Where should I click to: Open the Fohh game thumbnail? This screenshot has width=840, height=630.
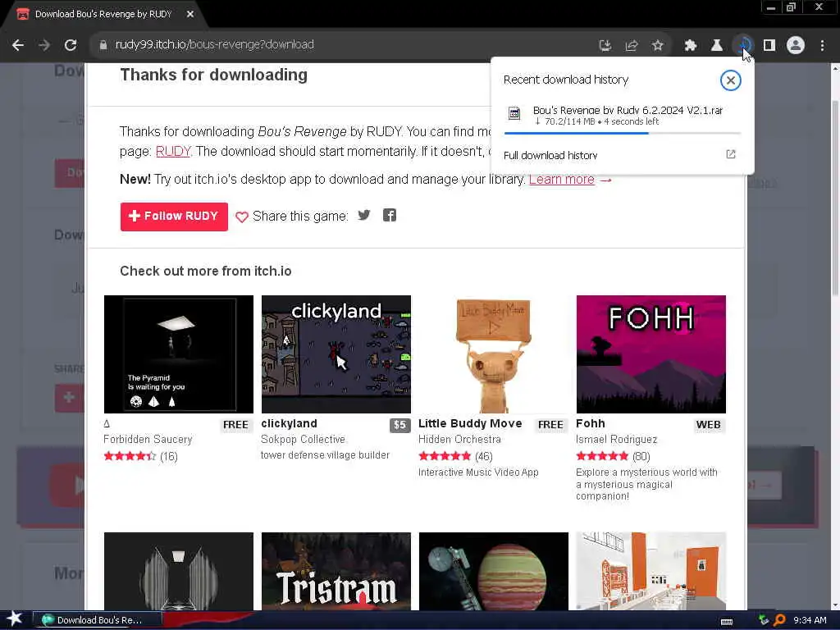point(651,354)
